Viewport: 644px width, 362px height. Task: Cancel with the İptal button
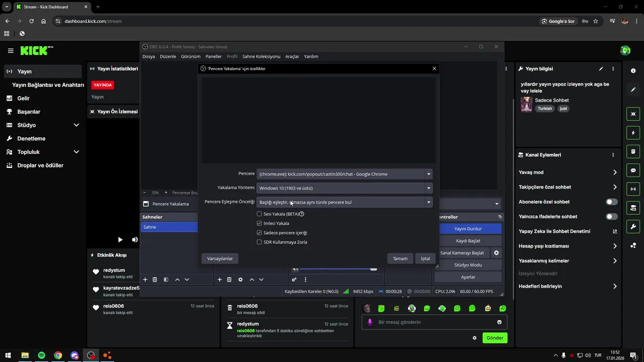coord(426,258)
